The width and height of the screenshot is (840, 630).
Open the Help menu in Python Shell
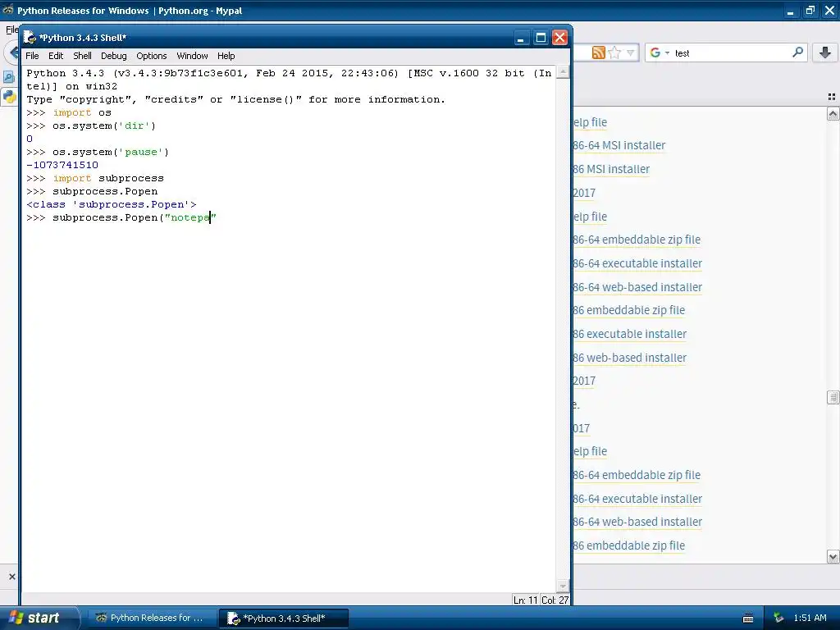click(226, 56)
